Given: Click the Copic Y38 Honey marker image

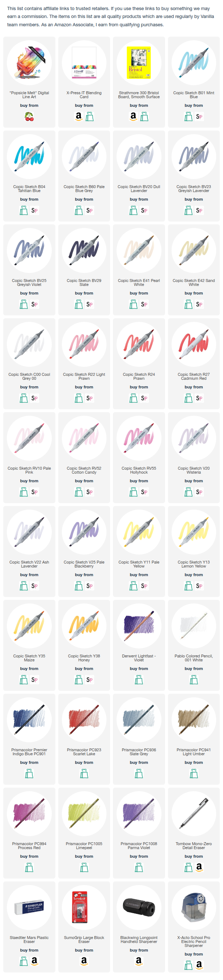Looking at the screenshot, I should point(84,626).
